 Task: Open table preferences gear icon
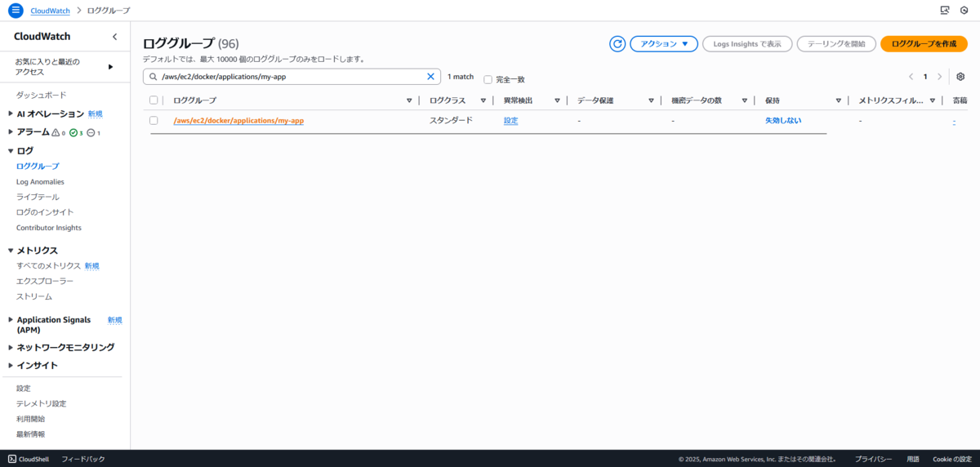tap(960, 77)
